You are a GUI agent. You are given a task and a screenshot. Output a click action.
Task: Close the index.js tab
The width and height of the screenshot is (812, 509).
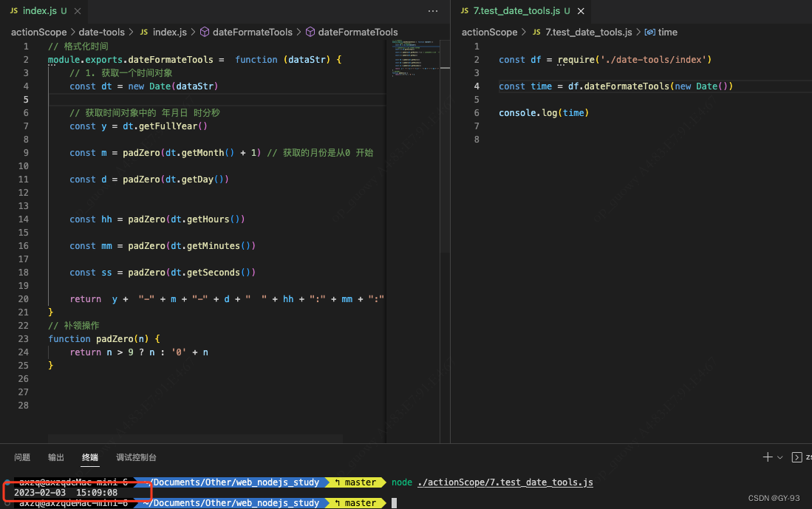click(x=78, y=11)
